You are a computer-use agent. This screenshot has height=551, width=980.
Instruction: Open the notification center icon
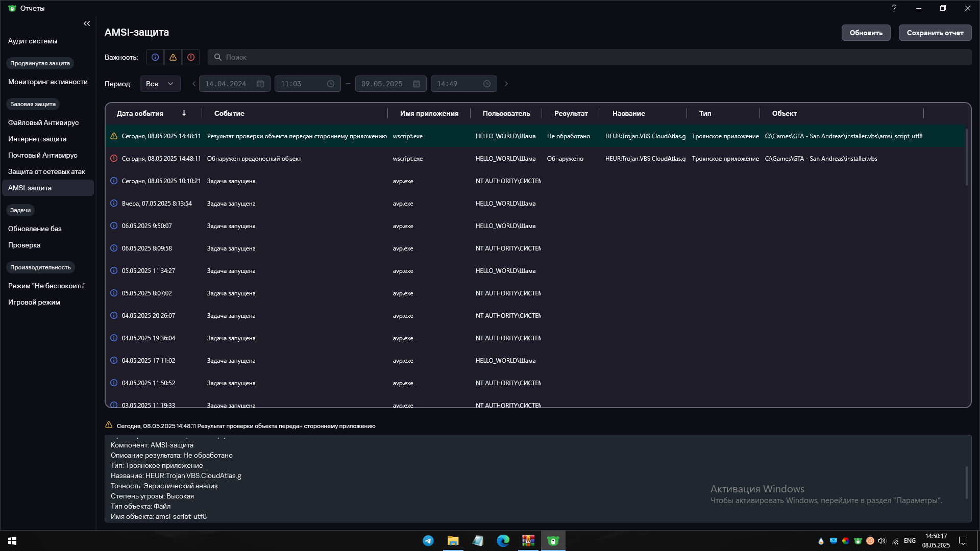coord(963,541)
